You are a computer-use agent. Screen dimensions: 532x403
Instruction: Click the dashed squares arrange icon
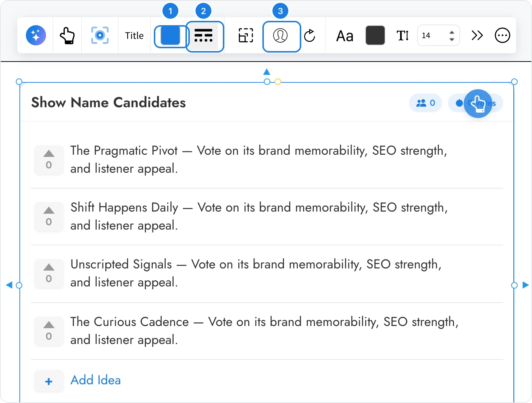tap(246, 36)
